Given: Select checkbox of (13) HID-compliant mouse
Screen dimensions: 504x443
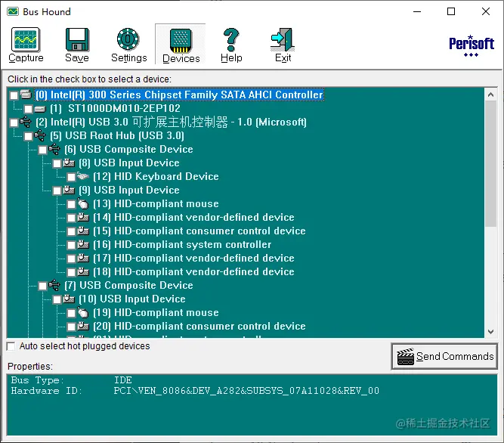Looking at the screenshot, I should tap(71, 204).
